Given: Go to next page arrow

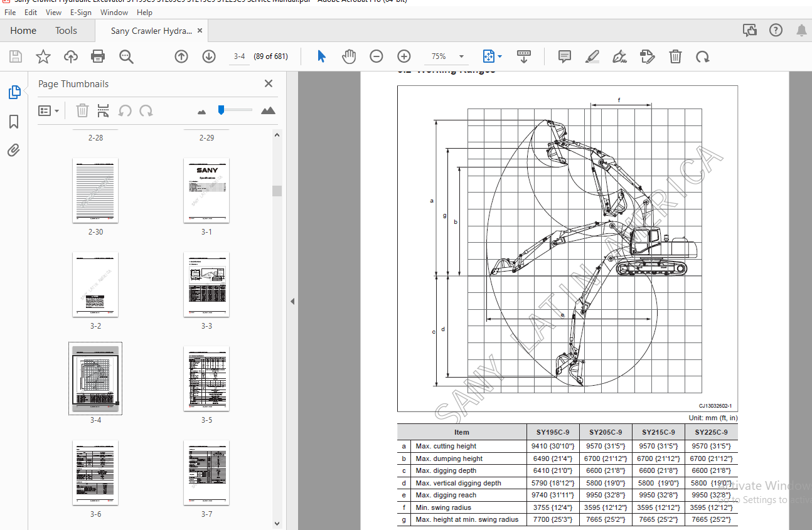Looking at the screenshot, I should point(209,56).
